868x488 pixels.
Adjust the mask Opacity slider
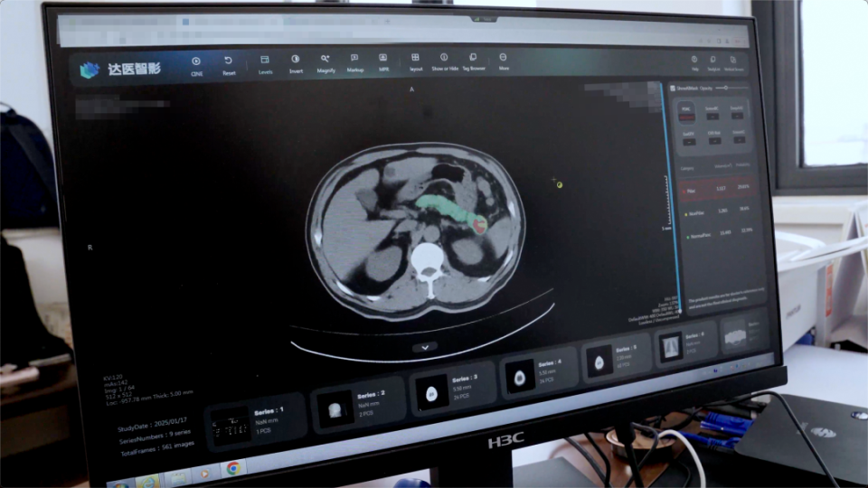tap(732, 88)
